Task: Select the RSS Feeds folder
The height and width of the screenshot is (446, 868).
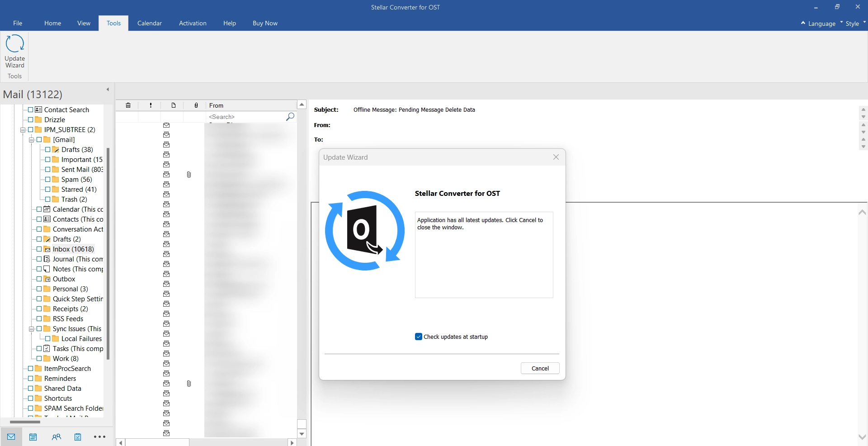Action: [68, 319]
